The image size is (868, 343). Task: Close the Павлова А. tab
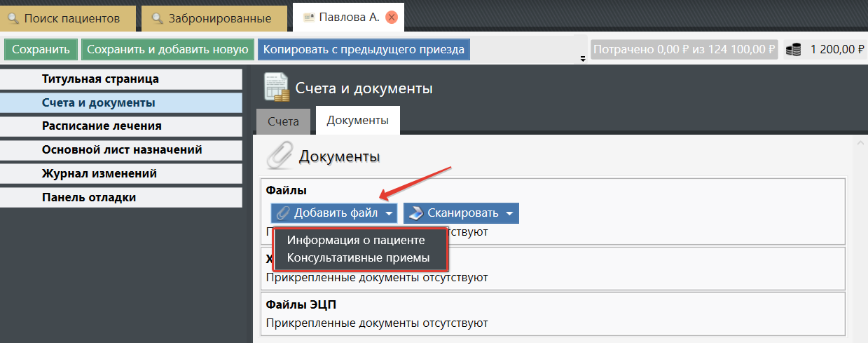pos(391,18)
